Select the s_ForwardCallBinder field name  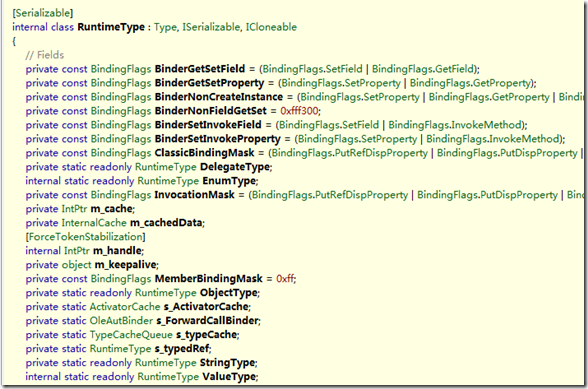[x=207, y=321]
